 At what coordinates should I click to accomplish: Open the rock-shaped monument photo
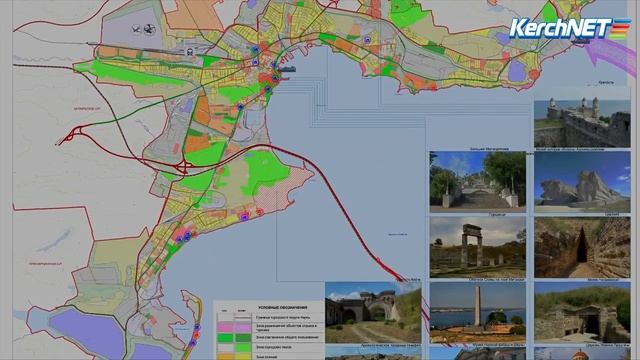(582, 182)
